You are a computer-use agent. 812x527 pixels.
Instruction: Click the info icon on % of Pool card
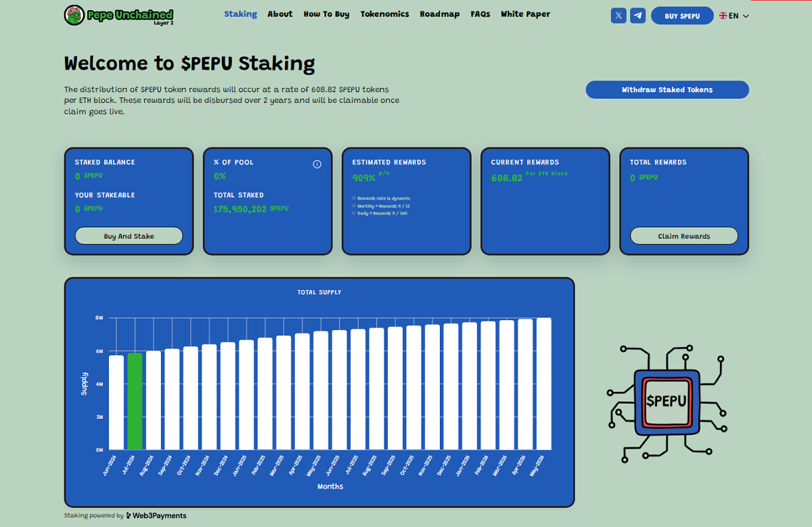(317, 164)
